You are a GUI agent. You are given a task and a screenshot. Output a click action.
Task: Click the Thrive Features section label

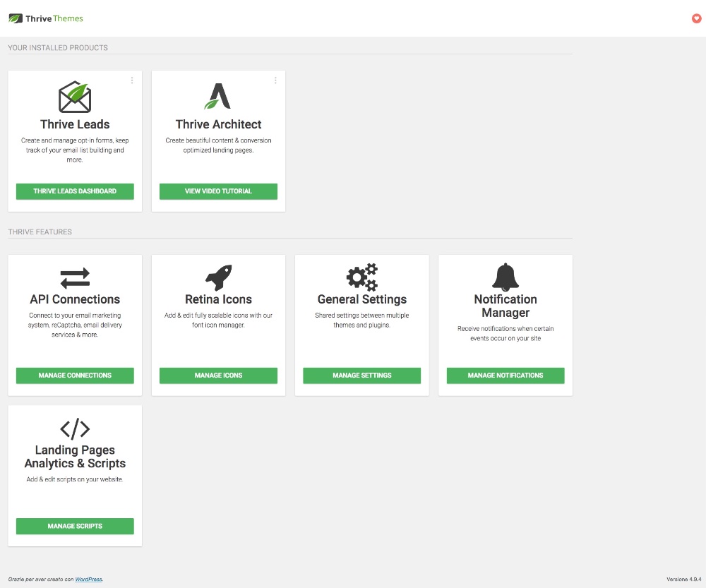pos(40,232)
